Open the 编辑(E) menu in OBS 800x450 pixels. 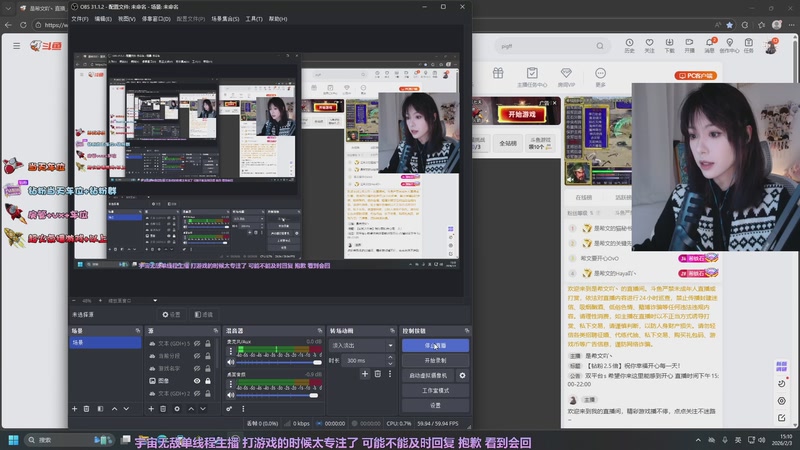pyautogui.click(x=103, y=19)
